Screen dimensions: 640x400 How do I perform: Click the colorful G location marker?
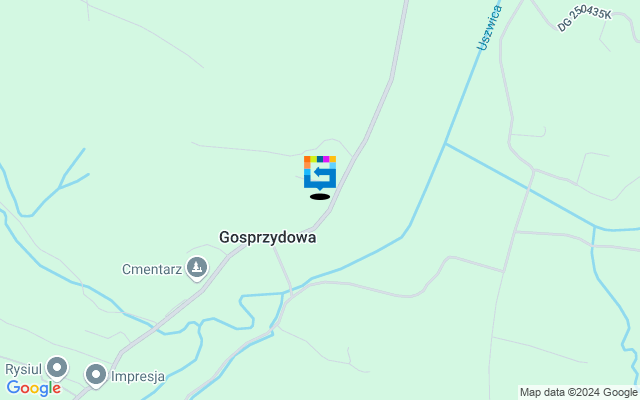point(320,173)
